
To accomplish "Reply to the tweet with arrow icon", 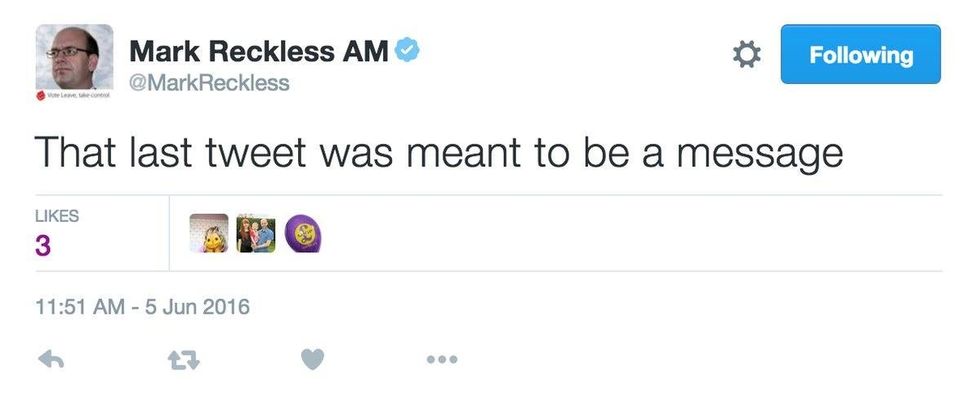I will [x=51, y=359].
